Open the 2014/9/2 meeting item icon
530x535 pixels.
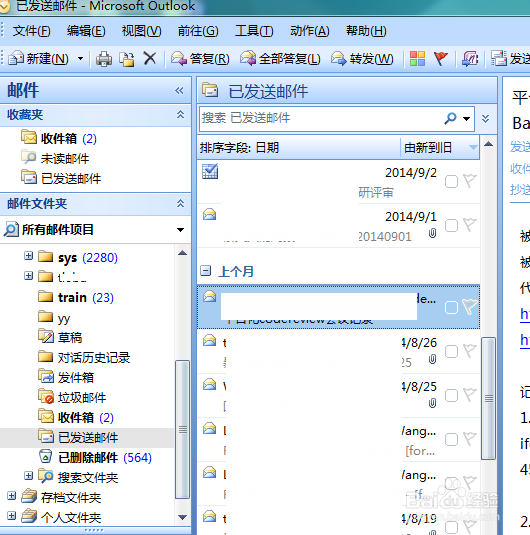[x=210, y=171]
